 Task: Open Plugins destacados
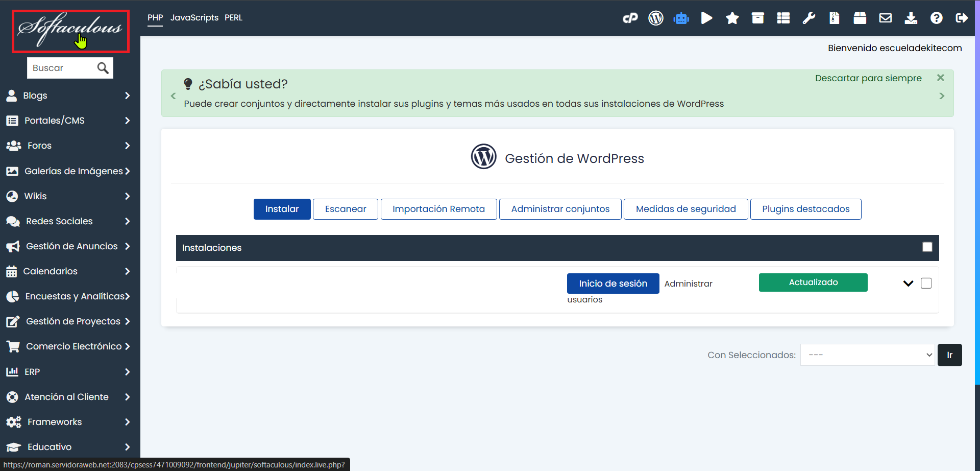coord(806,209)
